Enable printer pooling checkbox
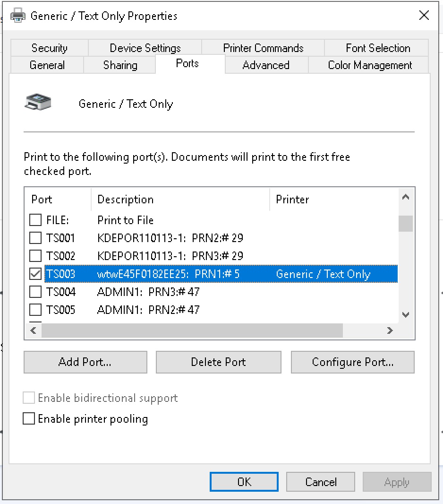The width and height of the screenshot is (443, 504). click(x=29, y=419)
